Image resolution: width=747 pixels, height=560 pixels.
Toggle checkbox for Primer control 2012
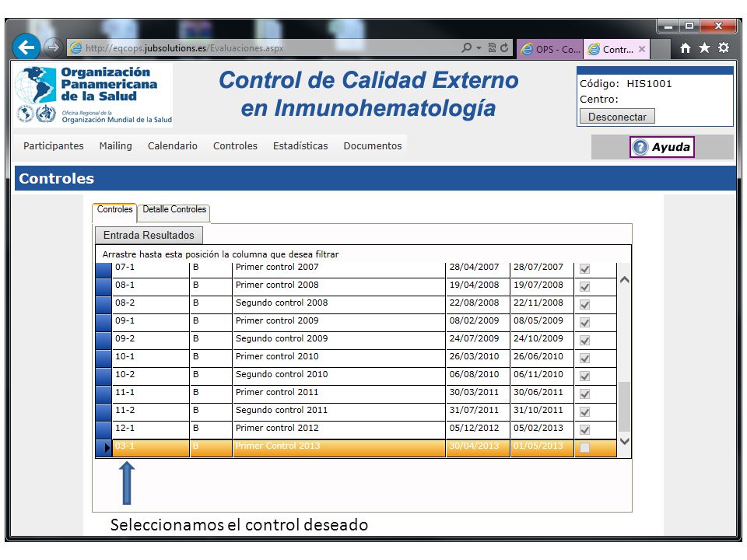click(584, 429)
